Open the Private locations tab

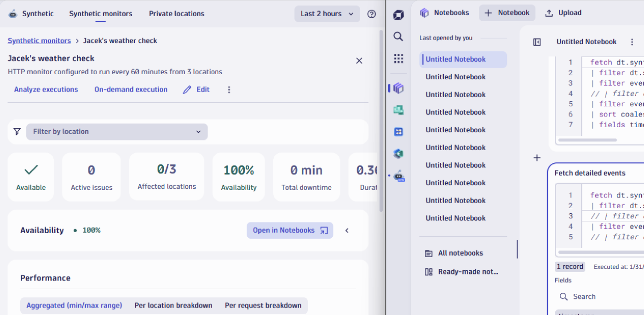(x=176, y=13)
